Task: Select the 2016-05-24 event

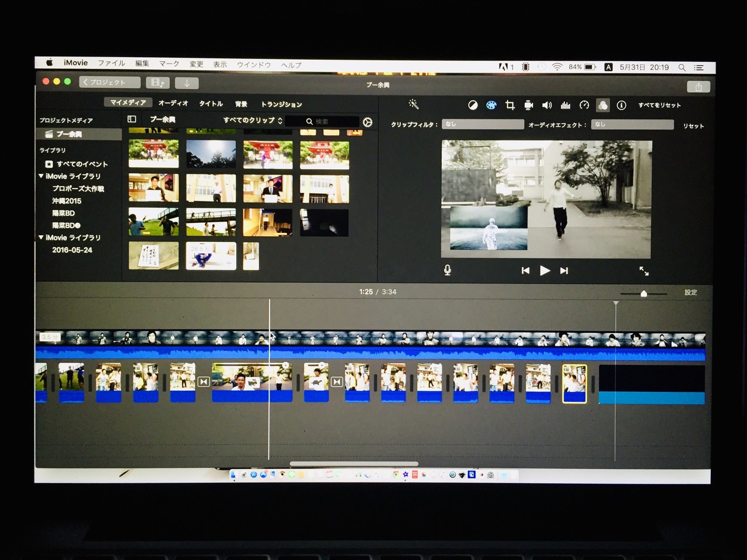Action: [72, 250]
